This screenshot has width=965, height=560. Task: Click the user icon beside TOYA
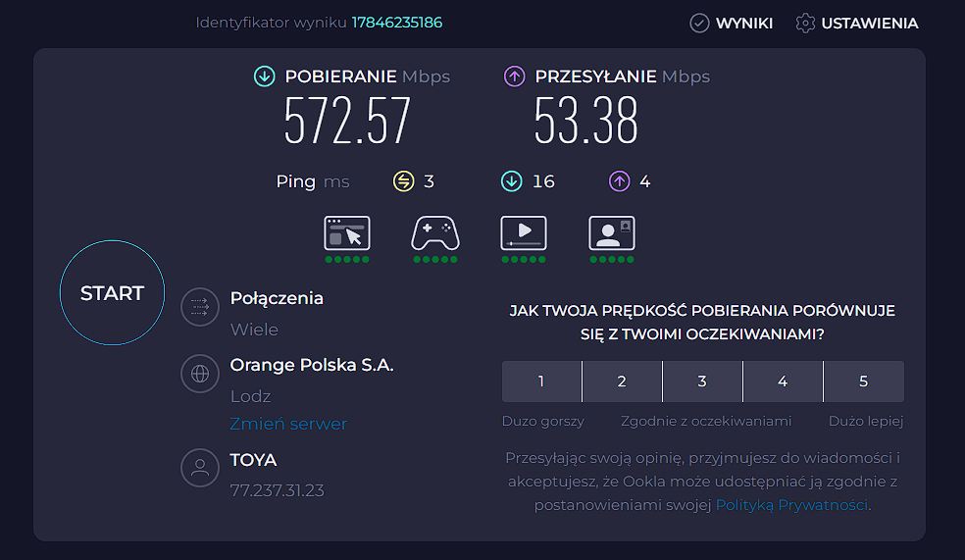click(200, 468)
